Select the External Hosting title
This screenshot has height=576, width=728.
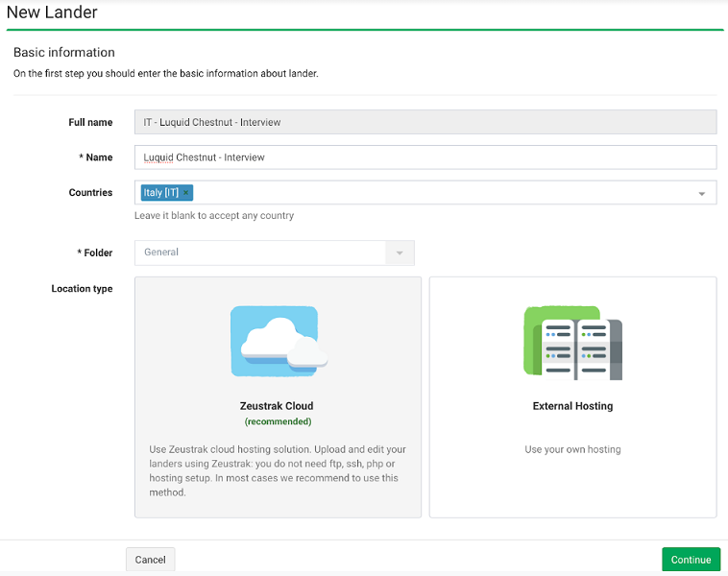573,406
